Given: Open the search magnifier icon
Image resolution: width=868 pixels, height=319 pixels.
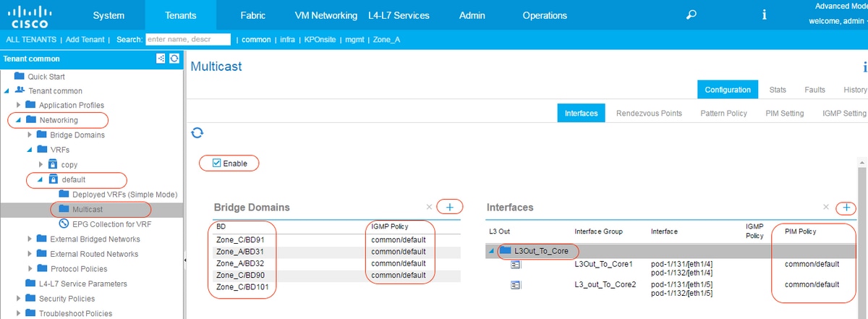Looking at the screenshot, I should (692, 15).
